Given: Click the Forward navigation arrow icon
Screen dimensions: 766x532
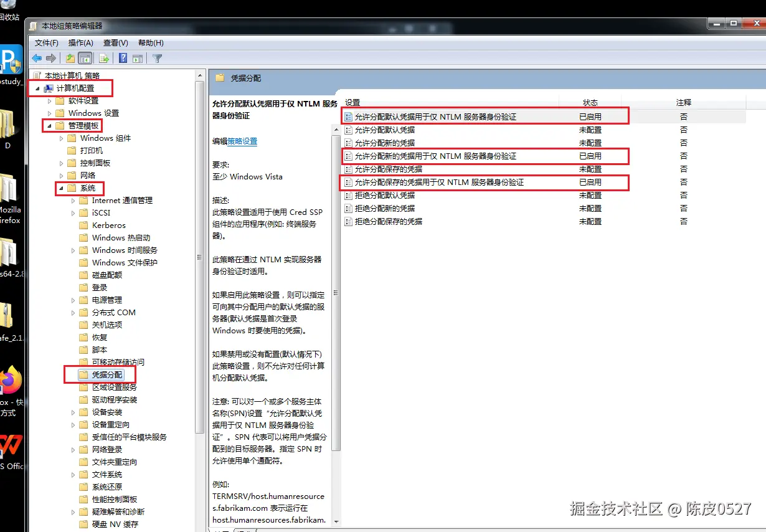Looking at the screenshot, I should [50, 58].
